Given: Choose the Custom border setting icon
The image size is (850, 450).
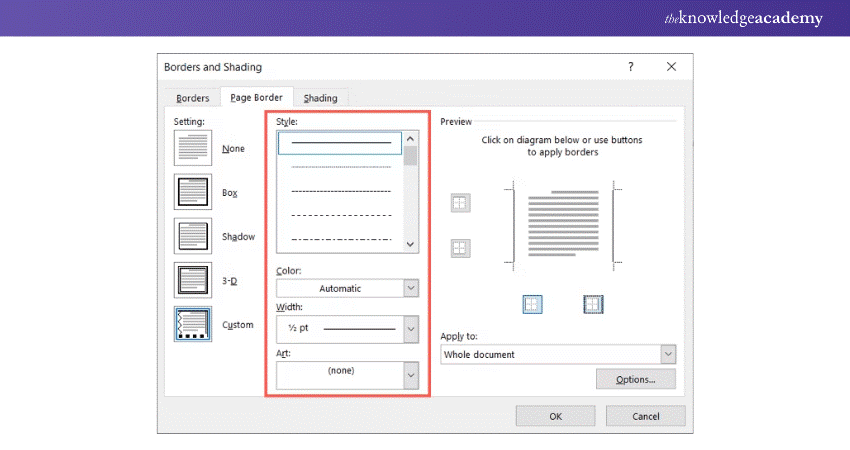Looking at the screenshot, I should pyautogui.click(x=190, y=325).
